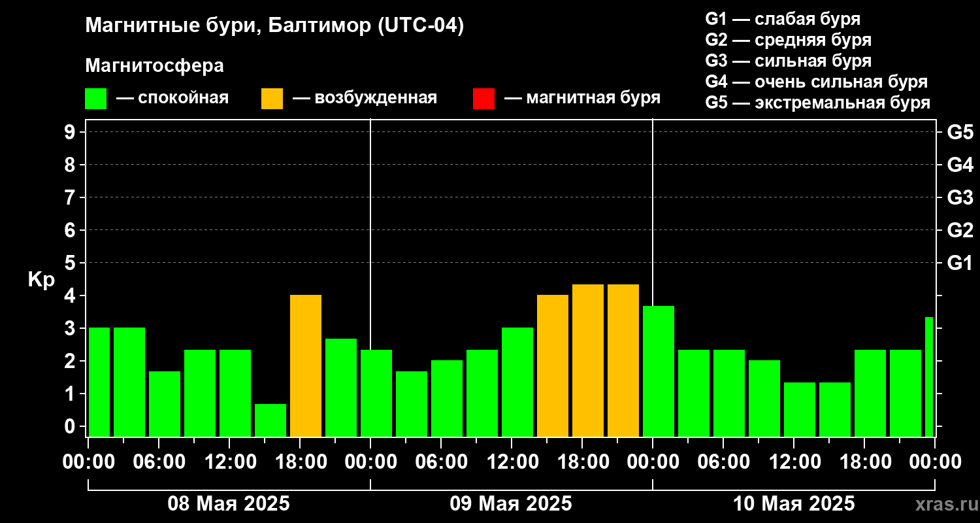Click the green 'спокойная' legend swatch
This screenshot has width=980, height=523.
(x=95, y=99)
